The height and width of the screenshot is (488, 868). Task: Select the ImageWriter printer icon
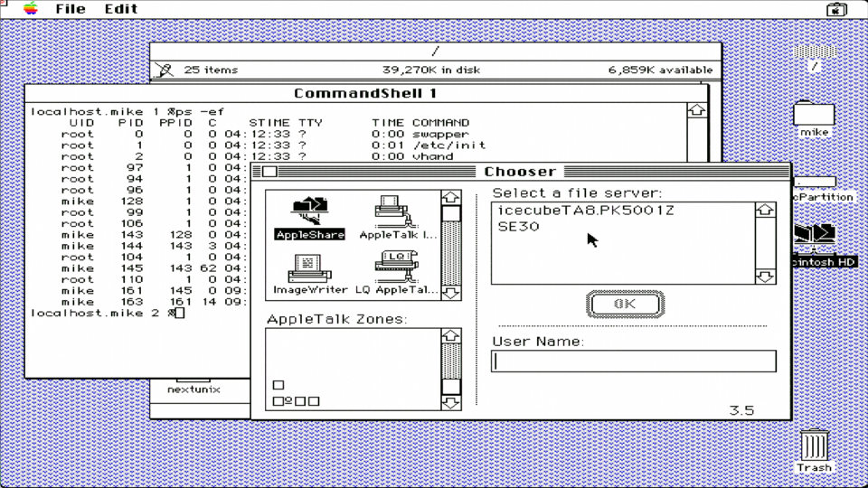310,274
